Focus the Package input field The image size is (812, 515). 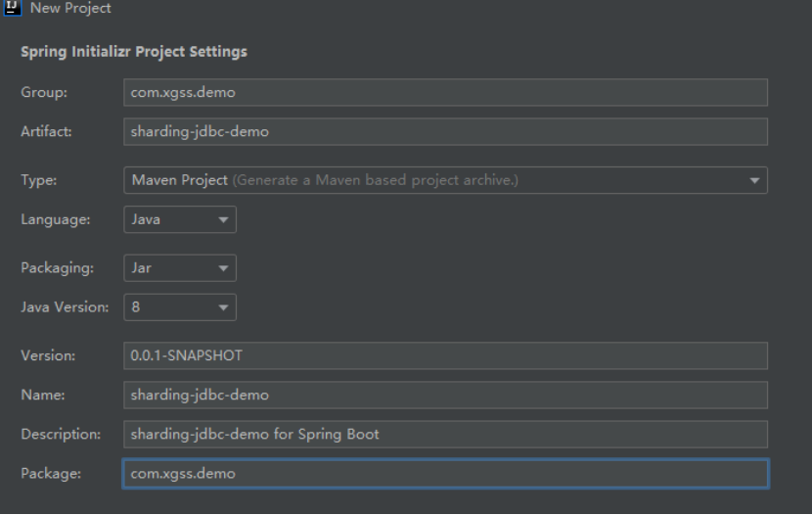[x=445, y=474]
